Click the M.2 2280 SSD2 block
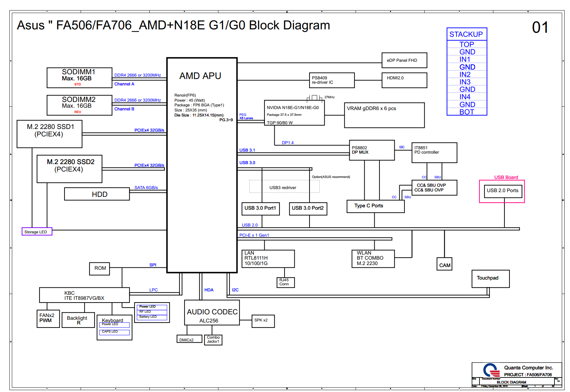Screen dimensions: 570x392 coord(70,169)
